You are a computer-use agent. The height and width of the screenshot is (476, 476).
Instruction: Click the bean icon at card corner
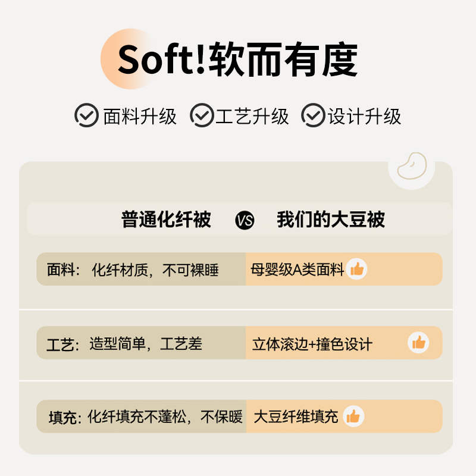coord(412,165)
